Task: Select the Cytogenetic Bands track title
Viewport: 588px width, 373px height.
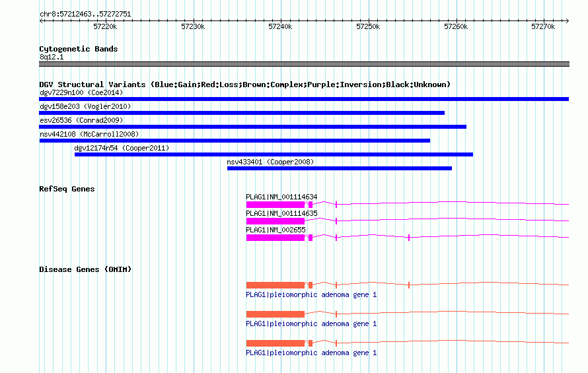Action: click(79, 49)
